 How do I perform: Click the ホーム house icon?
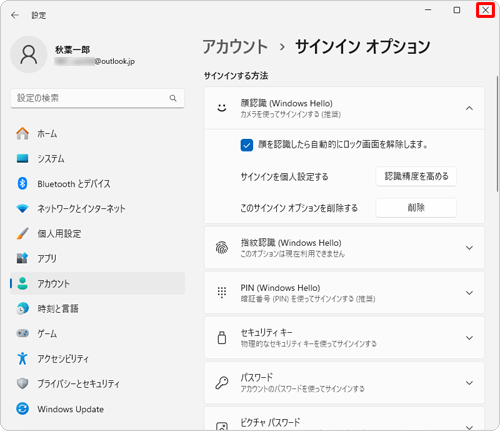click(22, 134)
